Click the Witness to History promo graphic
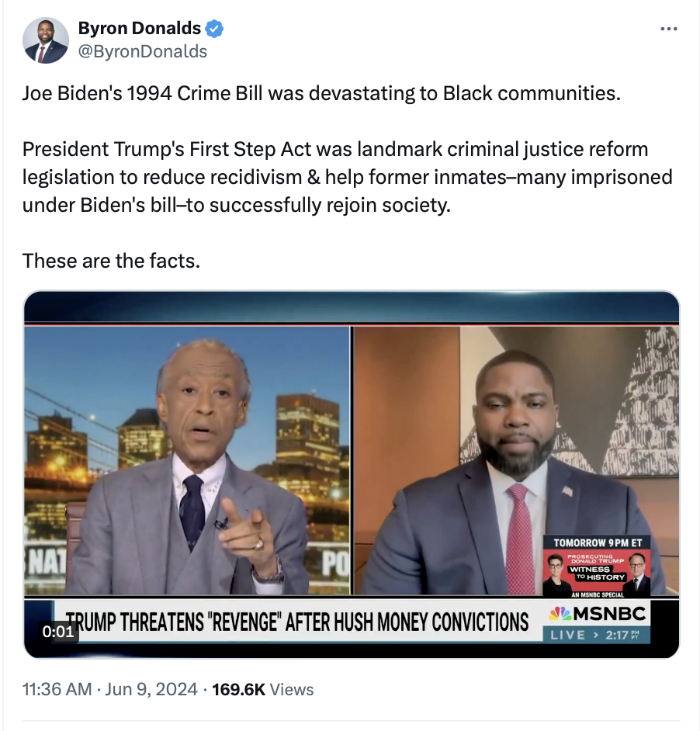The image size is (700, 731). 597,573
